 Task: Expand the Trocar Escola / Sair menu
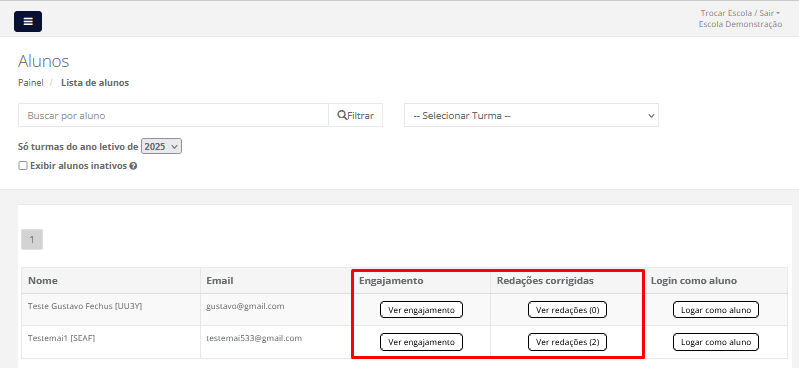click(740, 13)
